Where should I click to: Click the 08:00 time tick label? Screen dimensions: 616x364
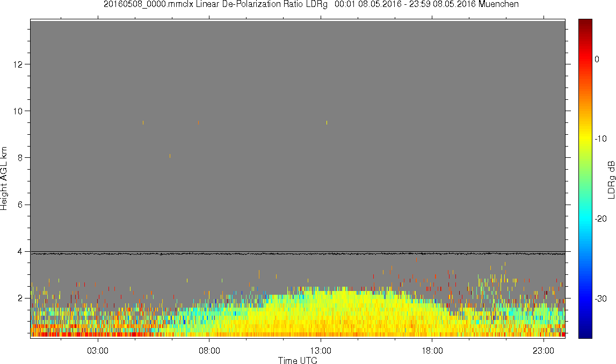209,351
